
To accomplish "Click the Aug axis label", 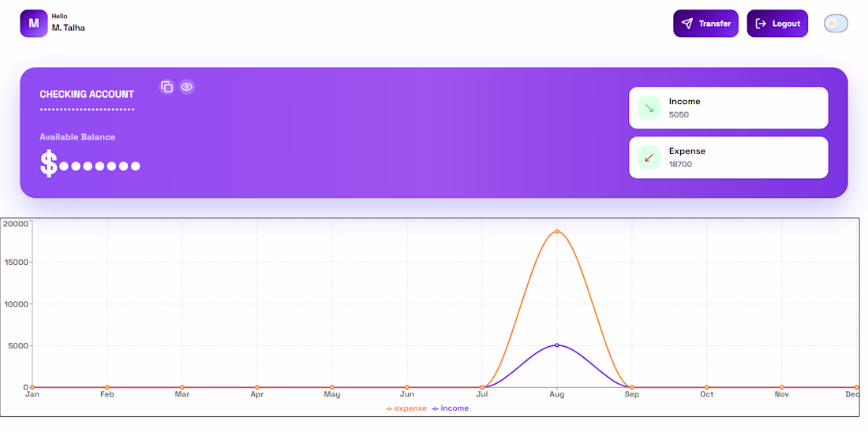I will 557,394.
